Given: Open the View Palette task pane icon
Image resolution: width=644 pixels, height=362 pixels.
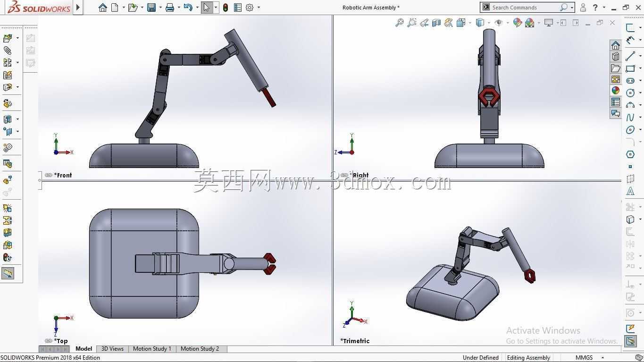Looking at the screenshot, I should coord(616,79).
